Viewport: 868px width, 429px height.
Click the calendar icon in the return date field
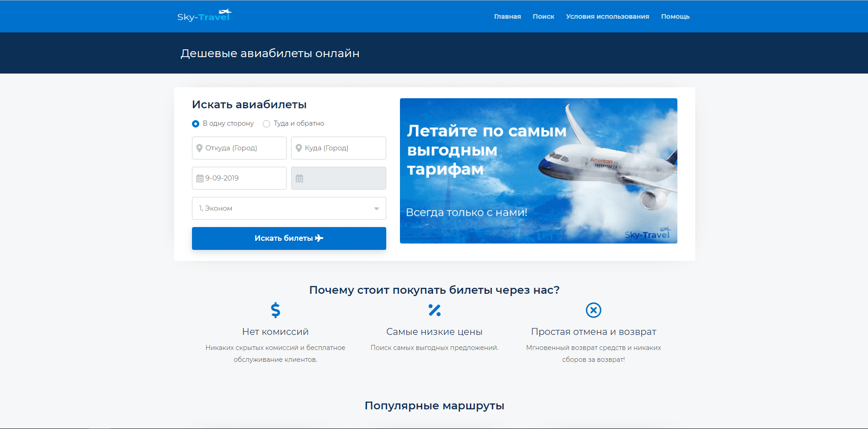click(299, 178)
